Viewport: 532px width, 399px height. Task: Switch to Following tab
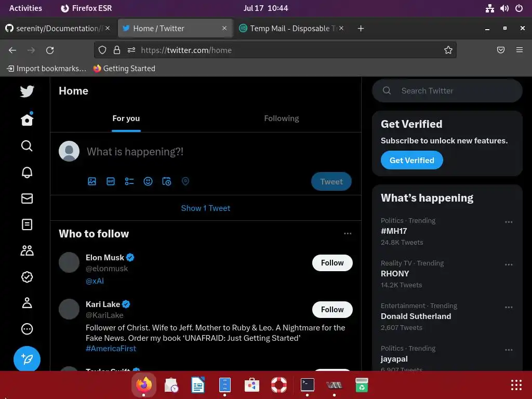point(281,118)
